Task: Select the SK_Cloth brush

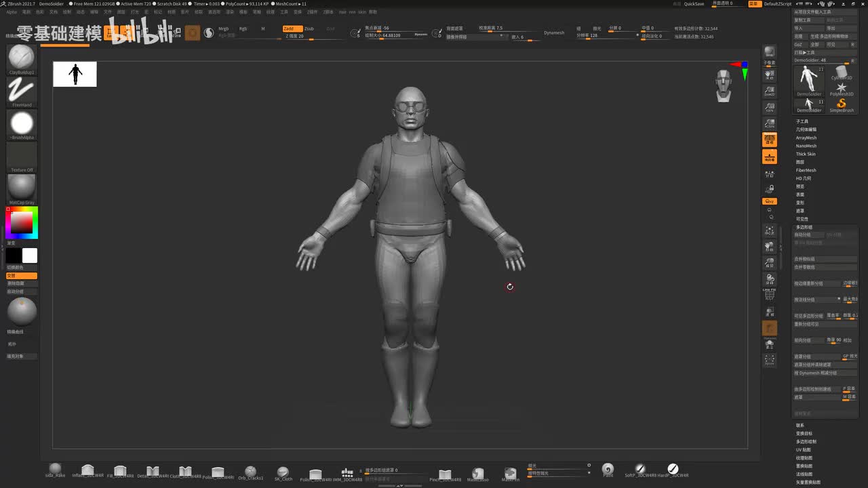Action: click(283, 473)
